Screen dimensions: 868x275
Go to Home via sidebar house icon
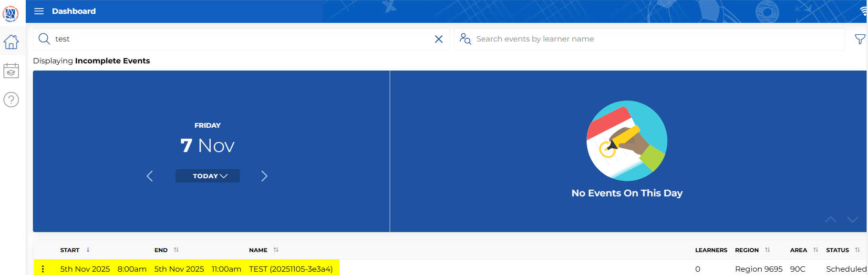click(11, 42)
